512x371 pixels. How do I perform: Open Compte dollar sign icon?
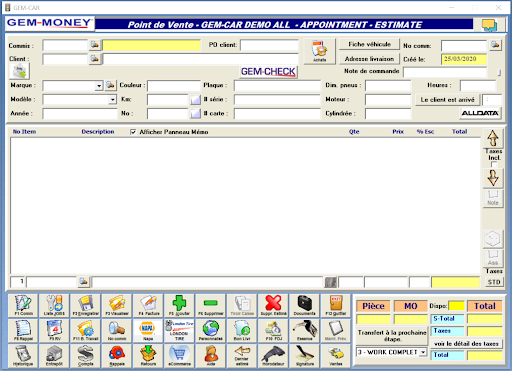click(x=86, y=356)
